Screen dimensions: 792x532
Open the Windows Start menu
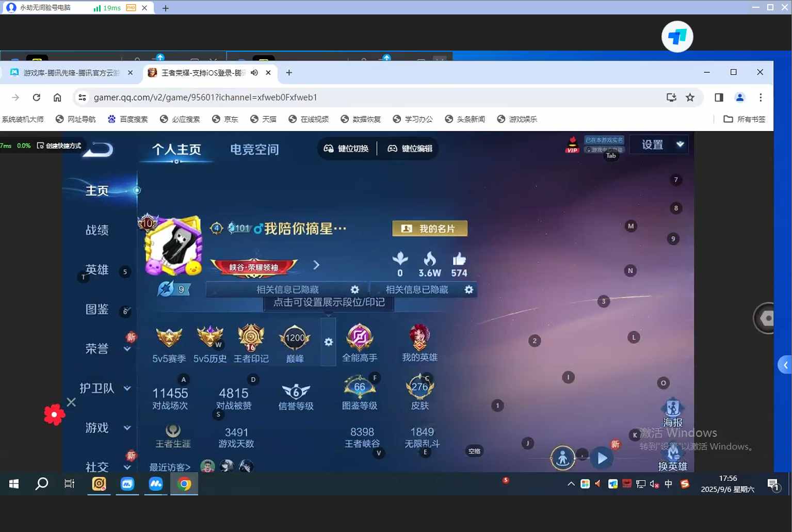click(x=14, y=484)
